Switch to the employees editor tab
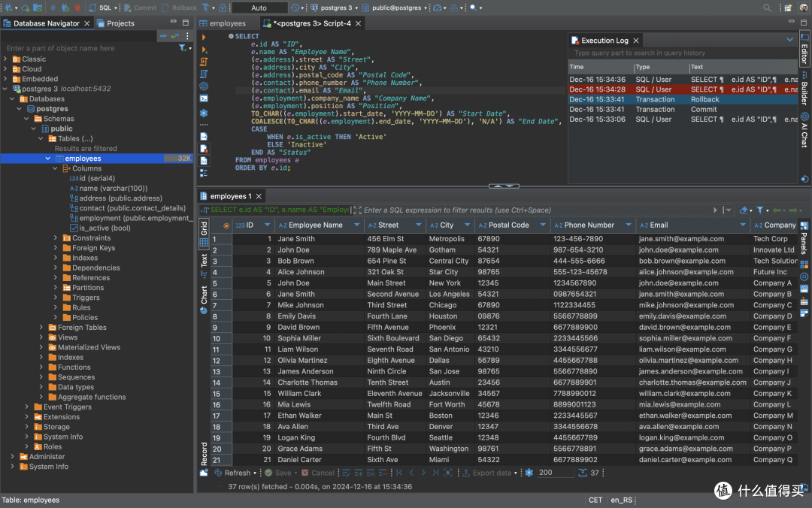The image size is (812, 508). [223, 23]
